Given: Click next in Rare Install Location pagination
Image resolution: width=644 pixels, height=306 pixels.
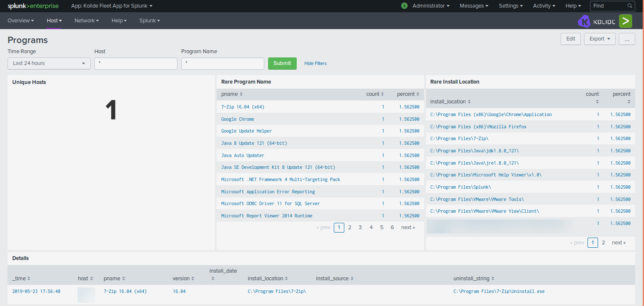Looking at the screenshot, I should tap(619, 243).
